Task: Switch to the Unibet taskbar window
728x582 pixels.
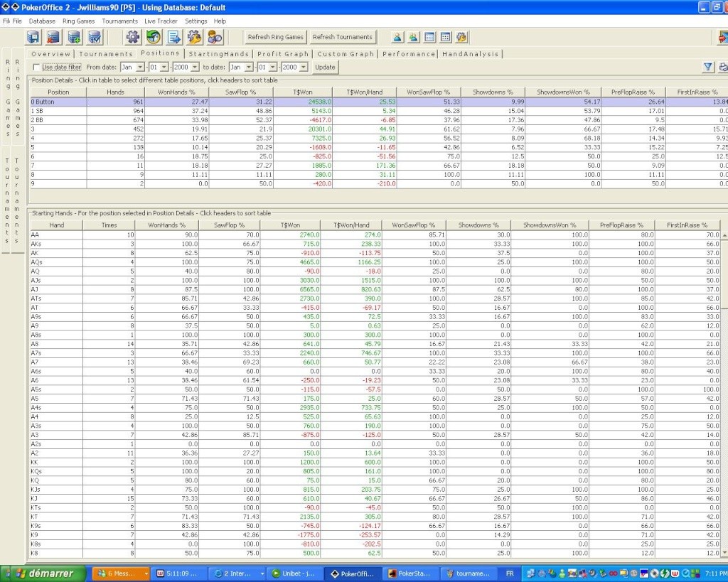Action: [x=294, y=573]
